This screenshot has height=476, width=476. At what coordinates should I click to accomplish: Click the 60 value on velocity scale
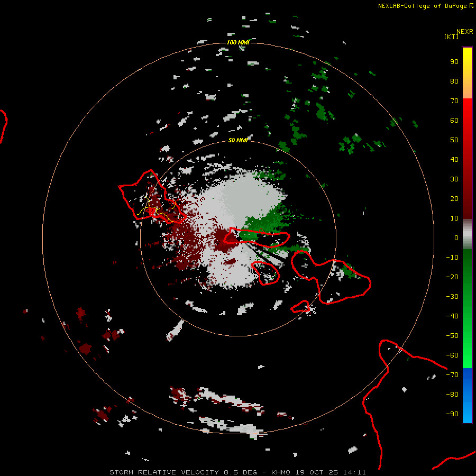[454, 120]
